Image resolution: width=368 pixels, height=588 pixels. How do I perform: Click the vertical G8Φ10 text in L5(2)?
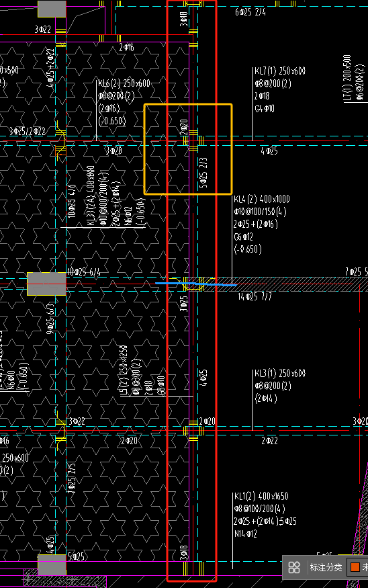tap(161, 386)
